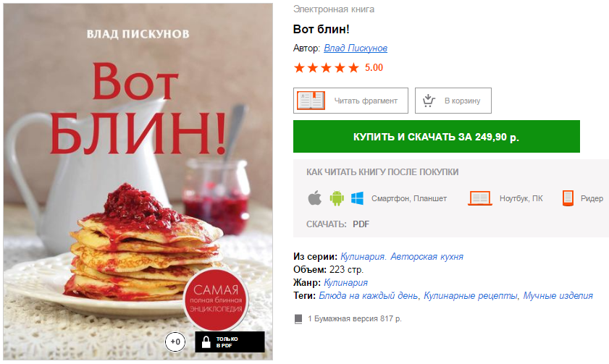Click the five-star rating 5.00

(x=338, y=68)
